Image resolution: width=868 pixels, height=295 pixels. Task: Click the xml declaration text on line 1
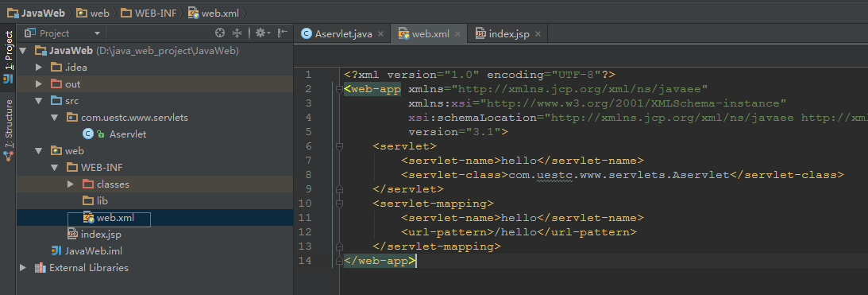point(480,75)
